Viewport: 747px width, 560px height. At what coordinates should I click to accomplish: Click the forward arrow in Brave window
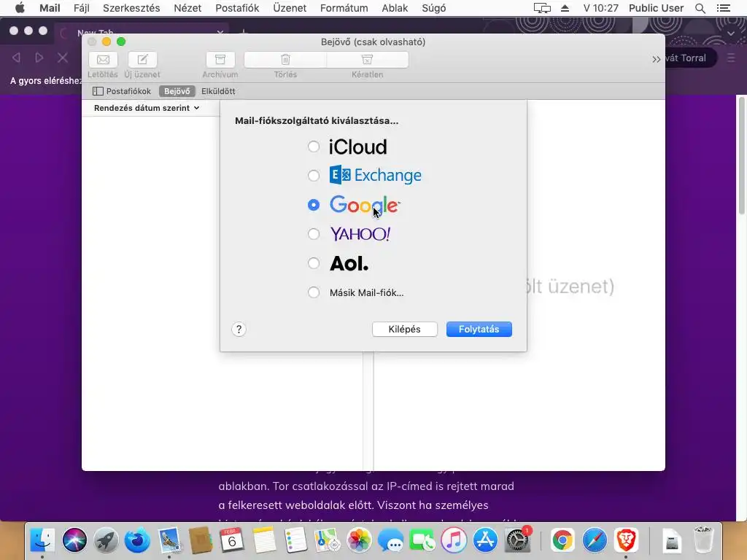39,58
